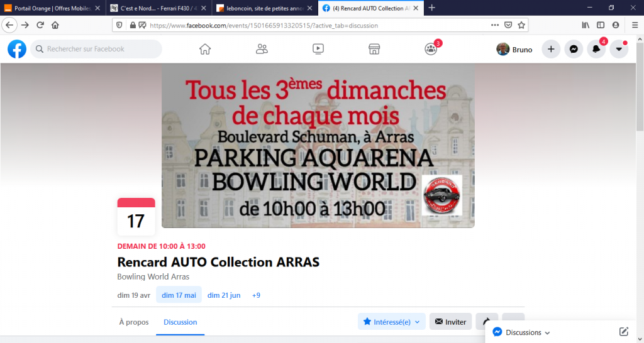The width and height of the screenshot is (644, 343).
Task: Click the Rencard AUTO Collection ARRAS title
Action: tap(218, 262)
